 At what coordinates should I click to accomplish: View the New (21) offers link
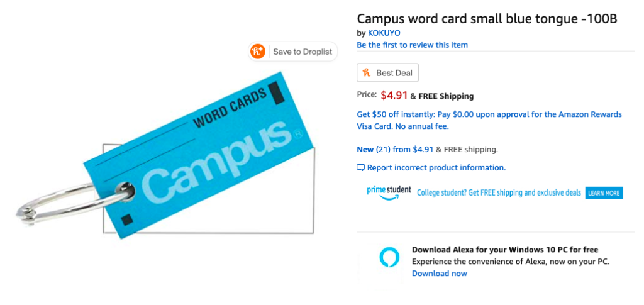[x=374, y=150]
